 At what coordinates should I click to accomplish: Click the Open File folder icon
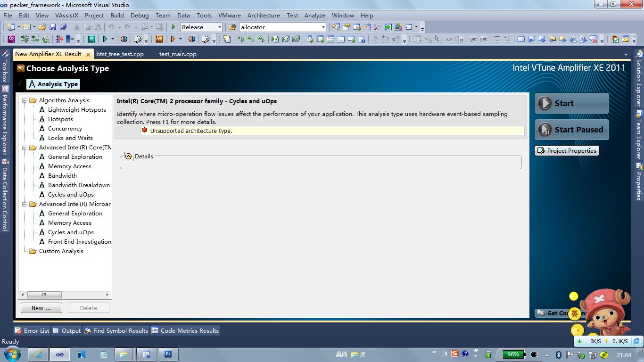coord(42,27)
